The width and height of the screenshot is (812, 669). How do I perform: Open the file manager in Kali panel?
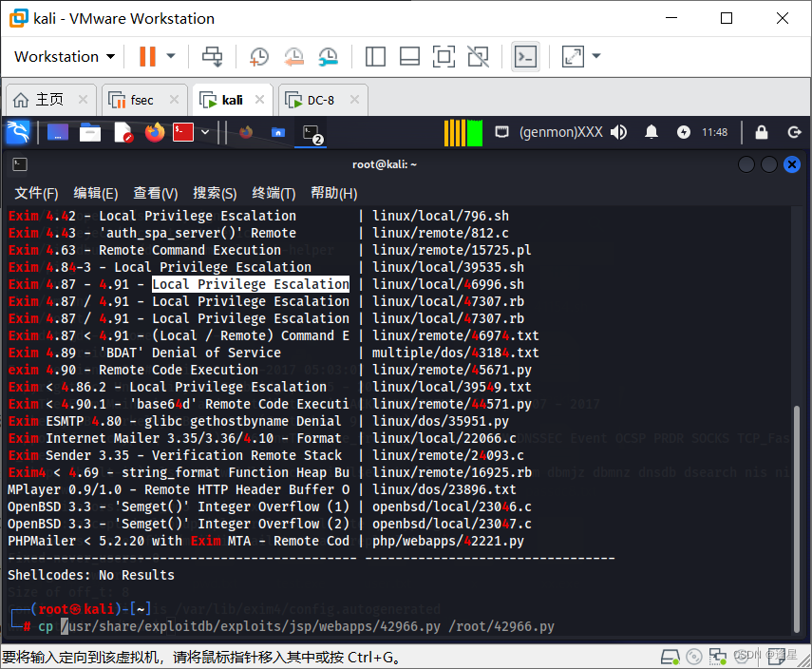click(x=90, y=132)
